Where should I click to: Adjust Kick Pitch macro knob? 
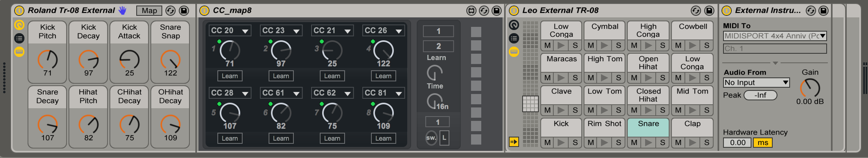[48, 59]
